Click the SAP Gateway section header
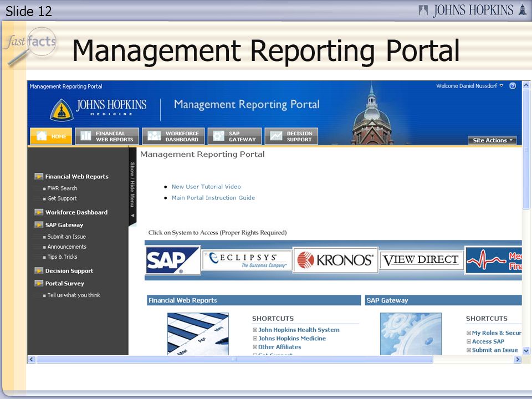 coord(443,300)
